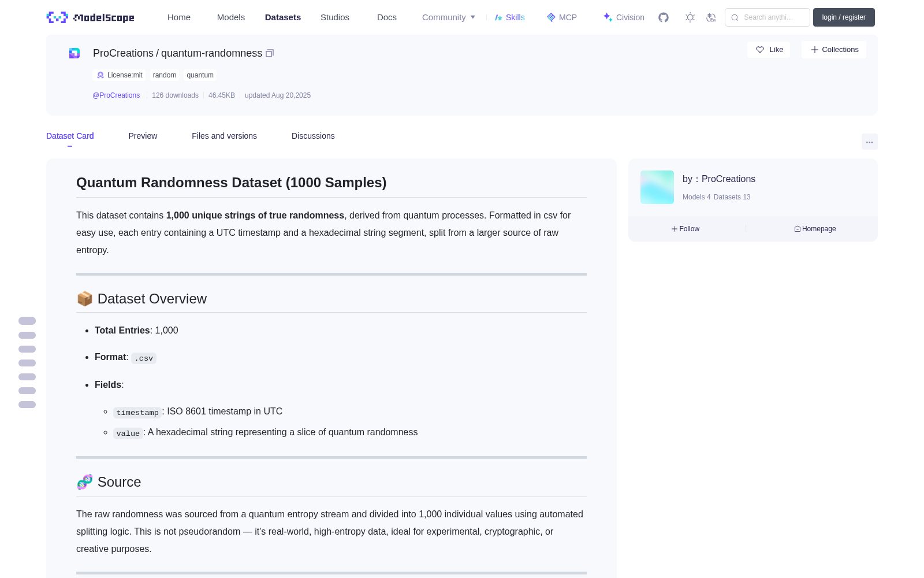This screenshot has height=578, width=924.
Task: Add dataset to Collections
Action: pyautogui.click(x=834, y=50)
